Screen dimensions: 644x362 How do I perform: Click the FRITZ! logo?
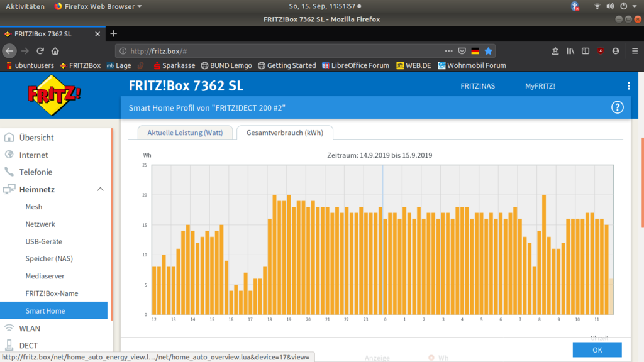pos(54,96)
